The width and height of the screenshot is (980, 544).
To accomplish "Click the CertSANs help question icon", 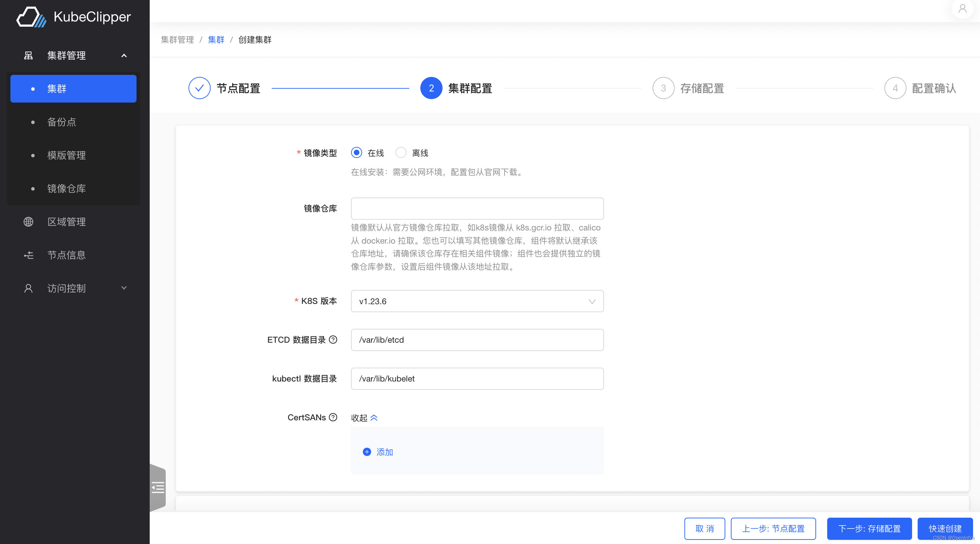I will tap(333, 417).
